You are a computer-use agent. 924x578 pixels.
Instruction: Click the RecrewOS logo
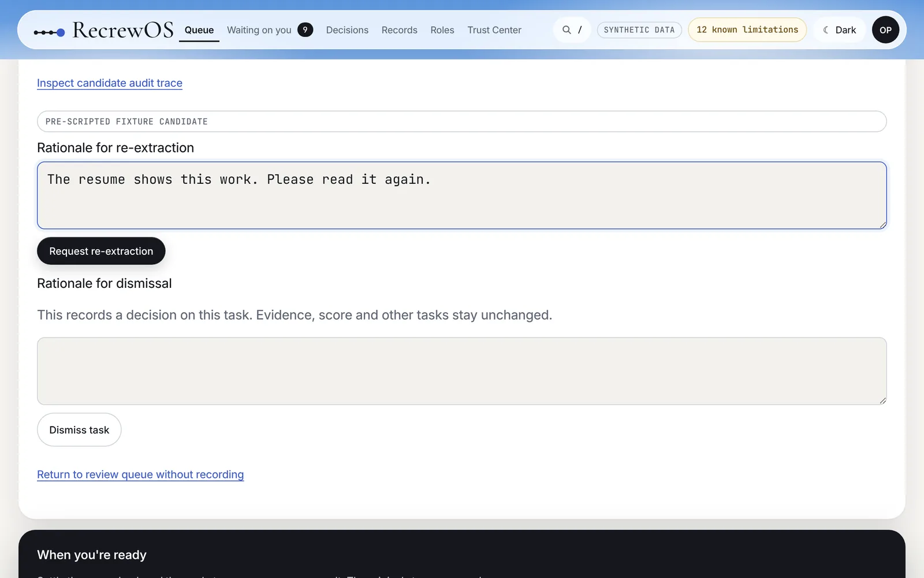(103, 30)
